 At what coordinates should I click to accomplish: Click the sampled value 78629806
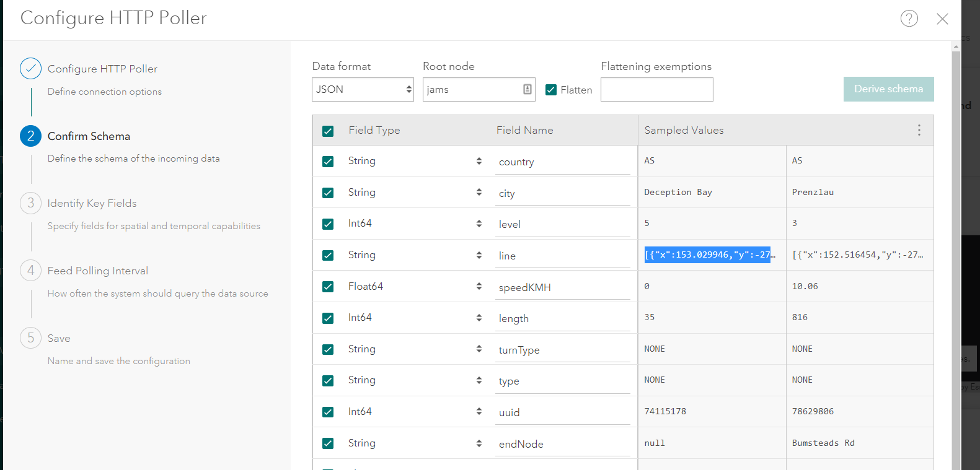[x=813, y=412]
